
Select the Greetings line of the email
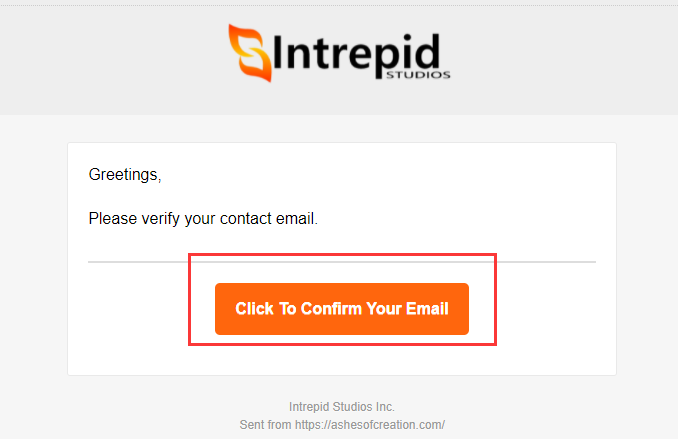point(125,175)
